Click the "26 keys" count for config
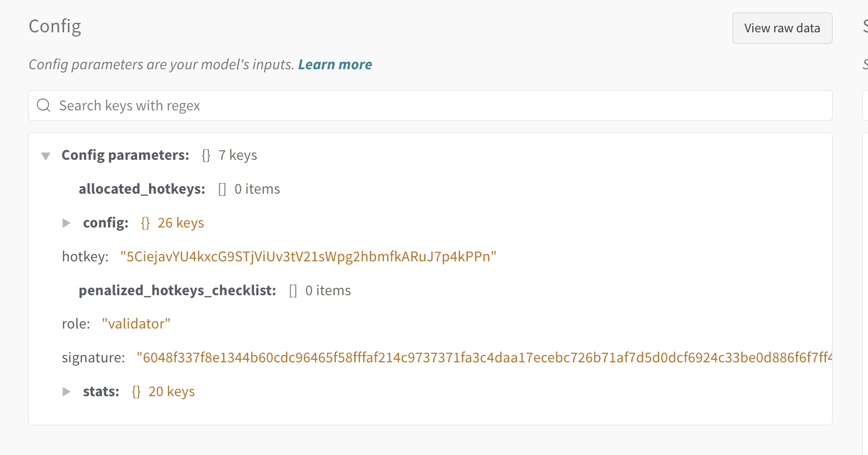 pyautogui.click(x=181, y=223)
